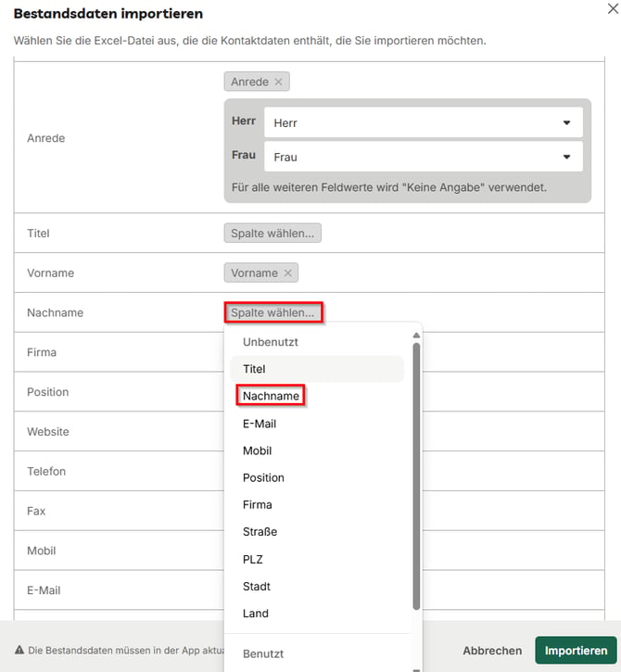
Task: Open the Herr value dropdown
Action: [424, 122]
